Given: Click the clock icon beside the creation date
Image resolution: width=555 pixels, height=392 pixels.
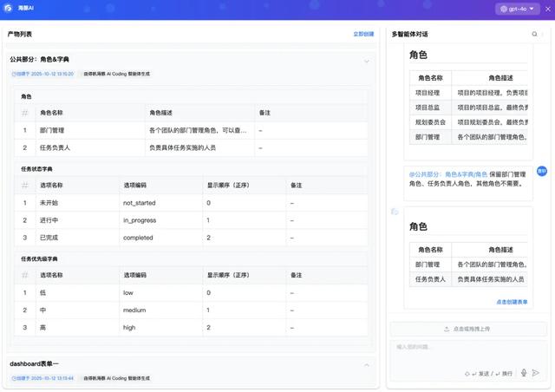Looking at the screenshot, I should (14, 75).
